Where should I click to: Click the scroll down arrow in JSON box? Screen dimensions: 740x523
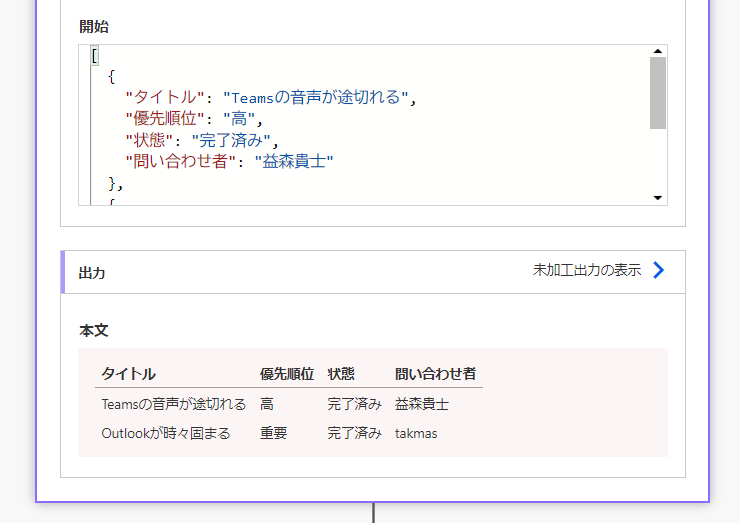click(657, 198)
